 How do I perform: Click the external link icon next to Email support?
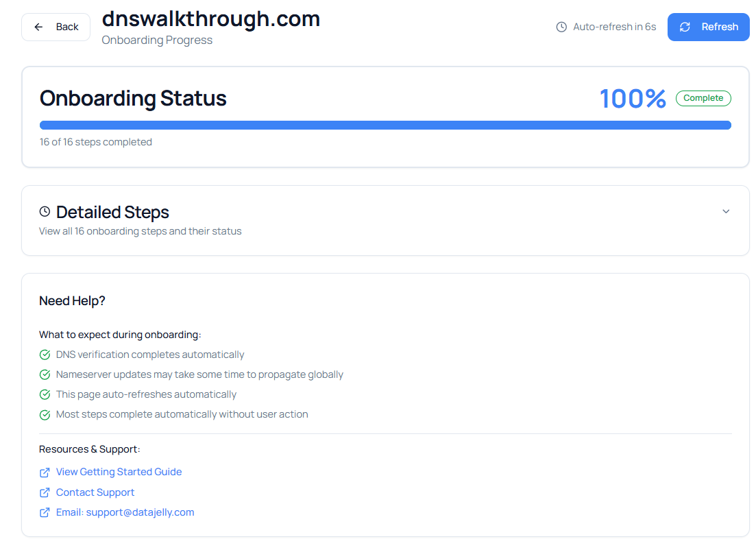(44, 512)
